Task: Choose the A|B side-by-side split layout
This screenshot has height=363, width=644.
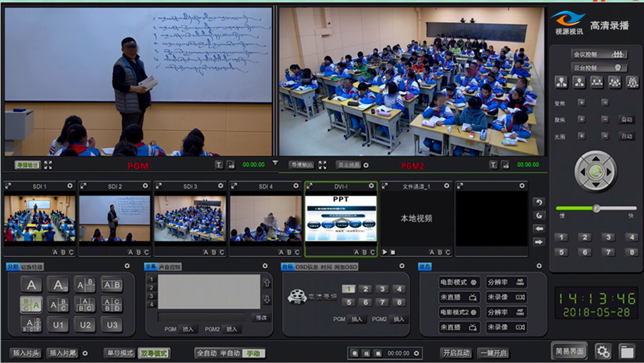Action: pyautogui.click(x=112, y=285)
